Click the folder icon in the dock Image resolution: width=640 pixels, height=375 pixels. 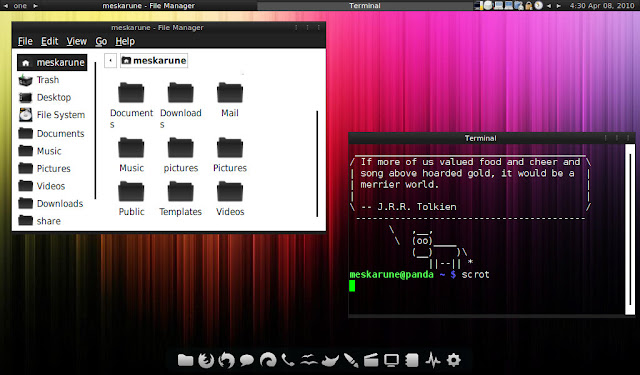click(x=185, y=360)
